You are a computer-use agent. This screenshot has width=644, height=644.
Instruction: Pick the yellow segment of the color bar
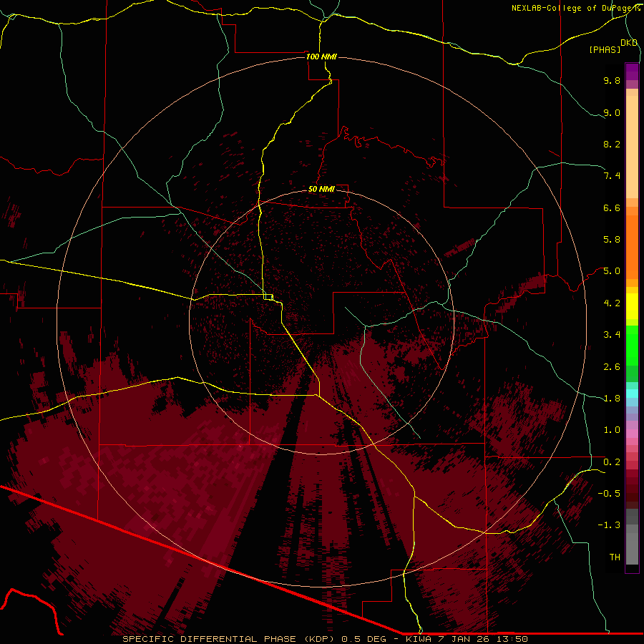coord(632,306)
